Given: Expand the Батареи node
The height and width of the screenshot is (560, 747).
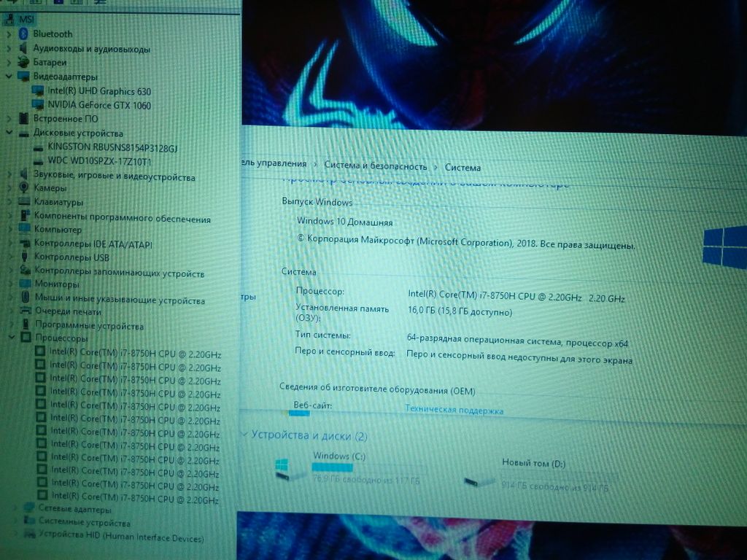Looking at the screenshot, I should click(9, 62).
